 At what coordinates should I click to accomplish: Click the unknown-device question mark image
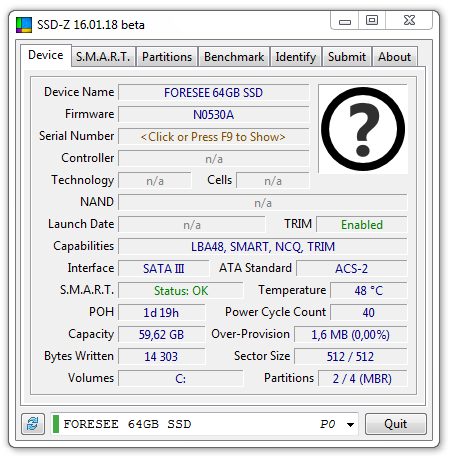363,129
